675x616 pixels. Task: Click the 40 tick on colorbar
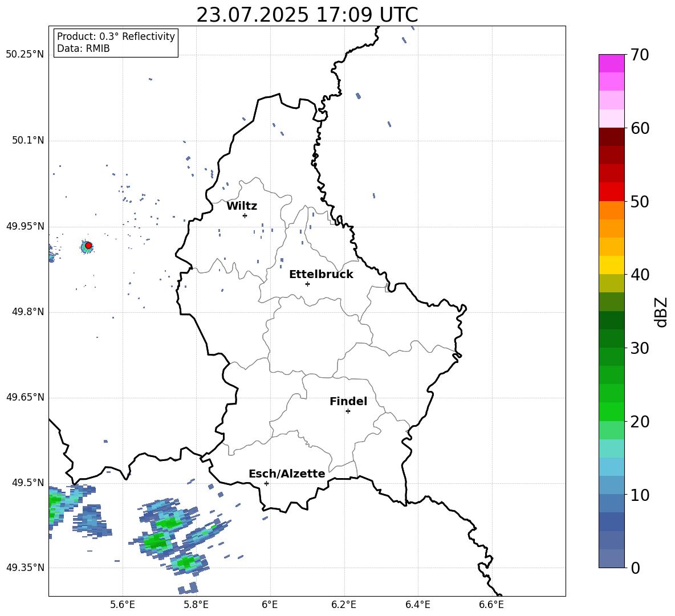[640, 275]
